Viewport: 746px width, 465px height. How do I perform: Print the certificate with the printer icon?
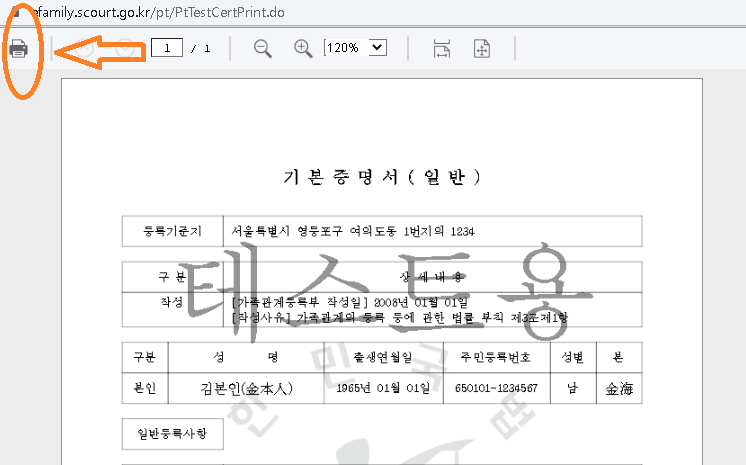[x=19, y=49]
